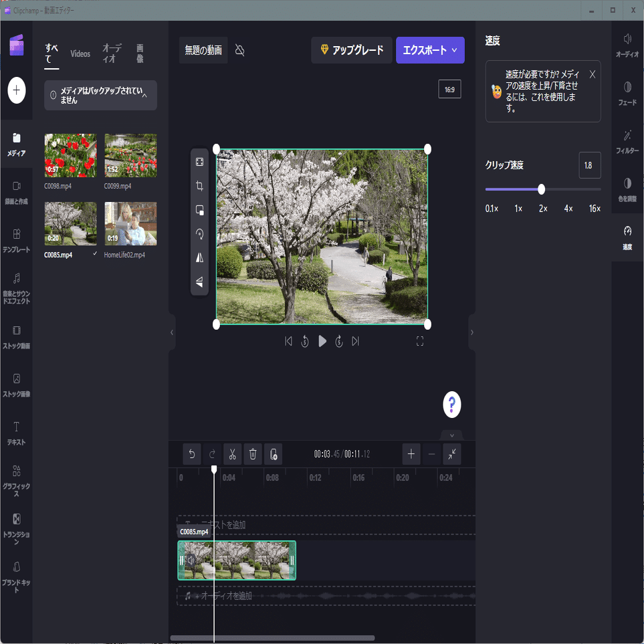Collapse the panel above the timeline via chevron
This screenshot has width=644, height=644.
pos(451,435)
